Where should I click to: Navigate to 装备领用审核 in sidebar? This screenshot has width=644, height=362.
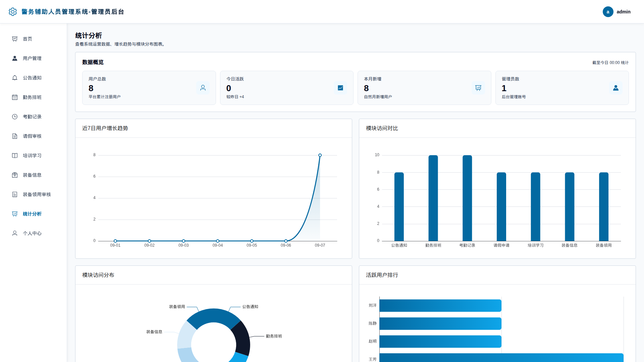(34, 194)
